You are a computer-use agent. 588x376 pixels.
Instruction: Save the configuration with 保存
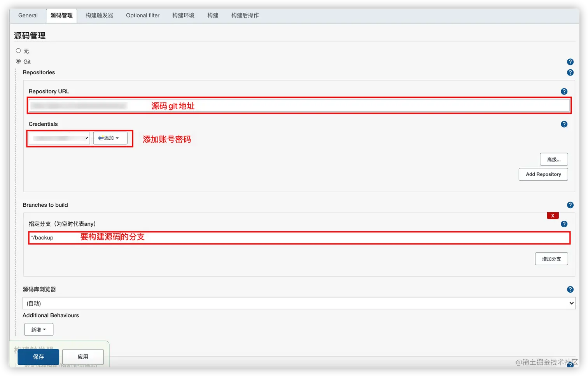38,357
